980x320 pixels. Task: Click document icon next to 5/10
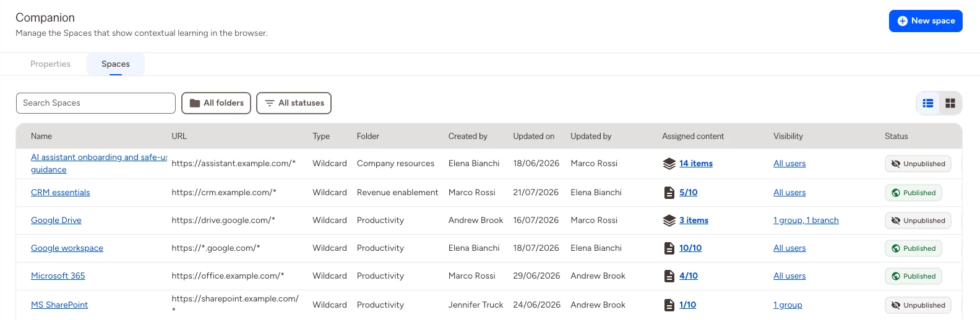click(669, 193)
